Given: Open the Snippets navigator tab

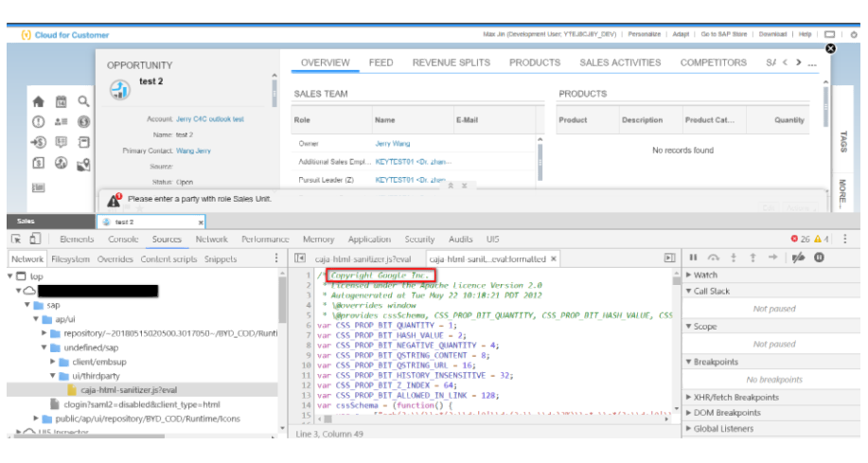Looking at the screenshot, I should pos(221,258).
